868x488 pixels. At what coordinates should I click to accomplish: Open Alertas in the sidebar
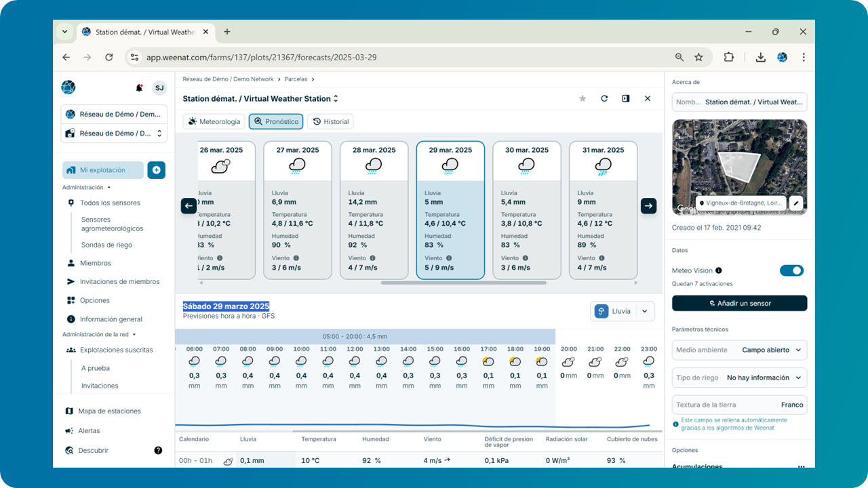click(90, 430)
